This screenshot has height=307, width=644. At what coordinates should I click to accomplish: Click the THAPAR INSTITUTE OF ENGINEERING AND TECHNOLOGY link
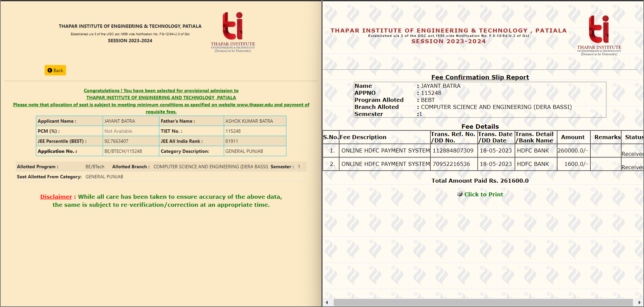pyautogui.click(x=161, y=98)
